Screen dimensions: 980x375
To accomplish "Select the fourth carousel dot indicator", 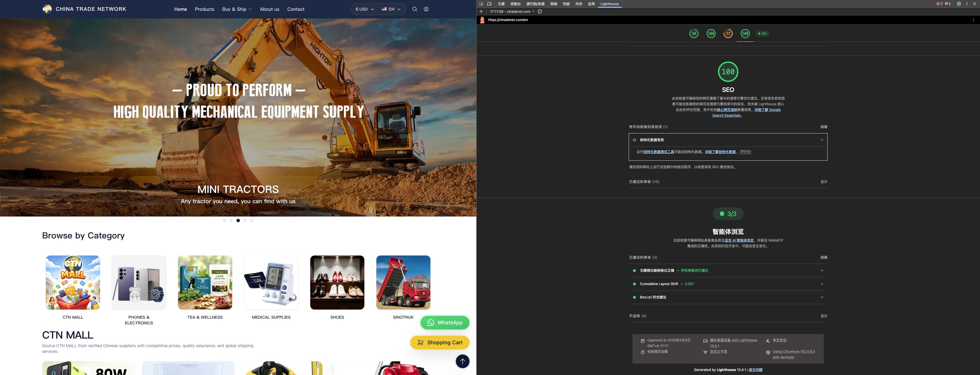I will point(245,221).
